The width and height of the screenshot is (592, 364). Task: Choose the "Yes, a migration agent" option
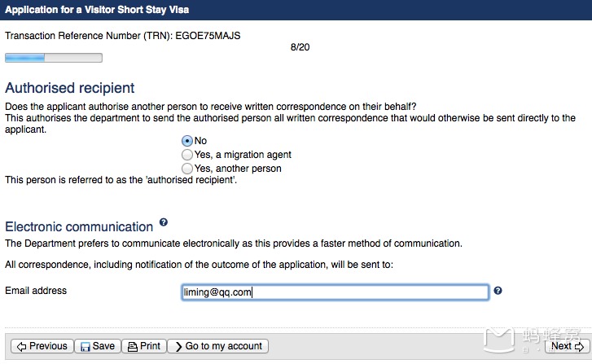pos(187,155)
